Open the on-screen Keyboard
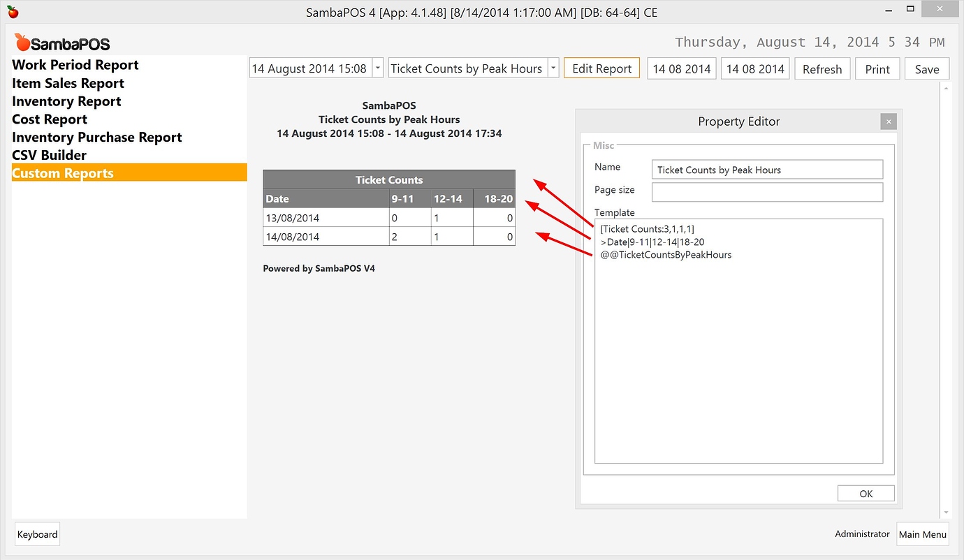This screenshot has height=560, width=964. [37, 533]
